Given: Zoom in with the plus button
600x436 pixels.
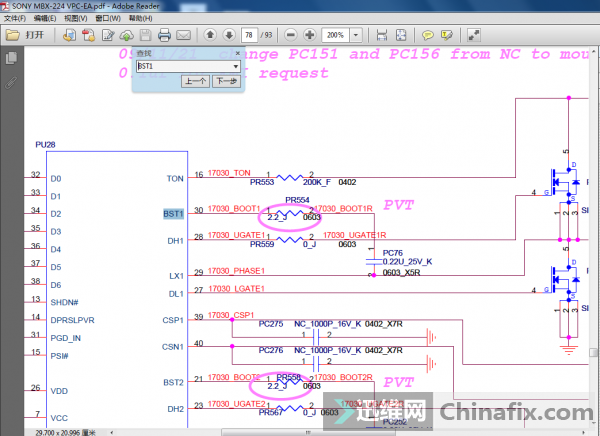Looking at the screenshot, I should click(x=309, y=35).
